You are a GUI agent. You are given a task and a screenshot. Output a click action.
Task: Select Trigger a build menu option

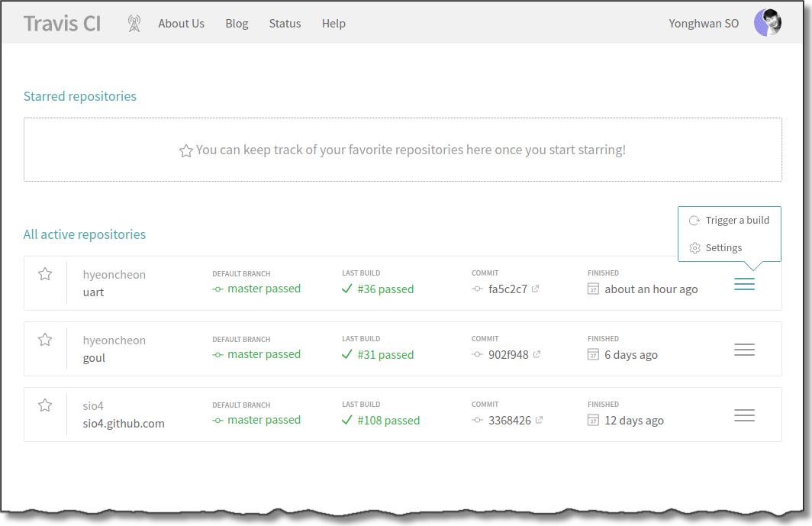729,221
